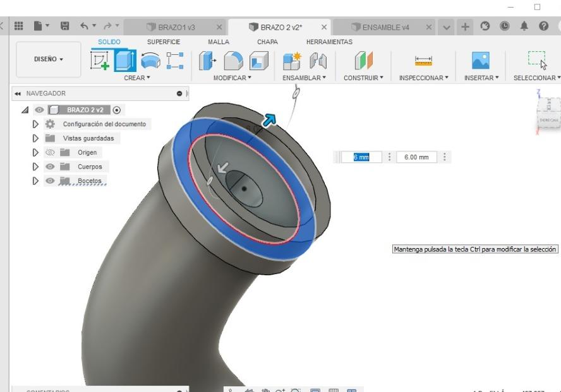Screen dimensions: 561x392
Task: Click the New Component icon
Action: (292, 61)
